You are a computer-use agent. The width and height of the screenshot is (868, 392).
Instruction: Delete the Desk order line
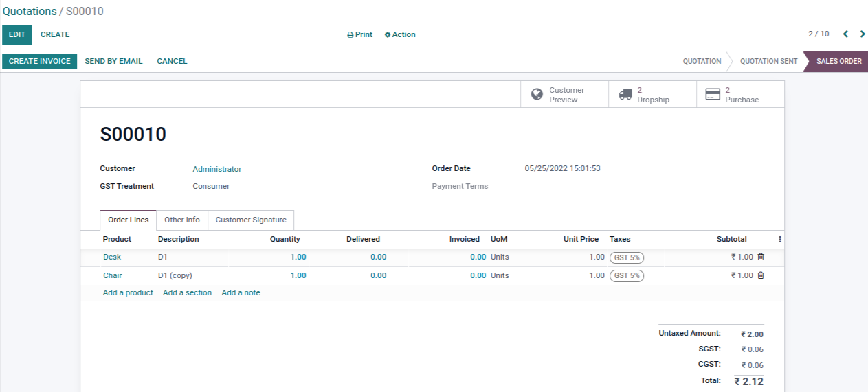pyautogui.click(x=760, y=257)
